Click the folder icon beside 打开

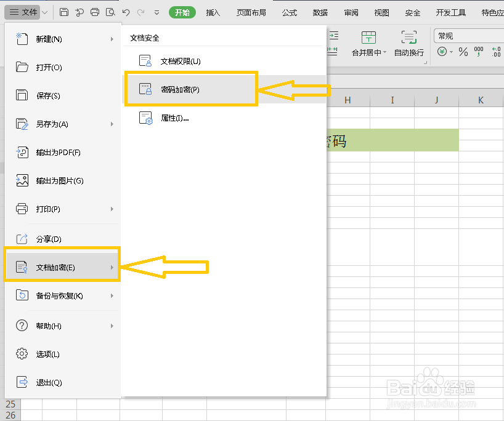click(x=22, y=67)
